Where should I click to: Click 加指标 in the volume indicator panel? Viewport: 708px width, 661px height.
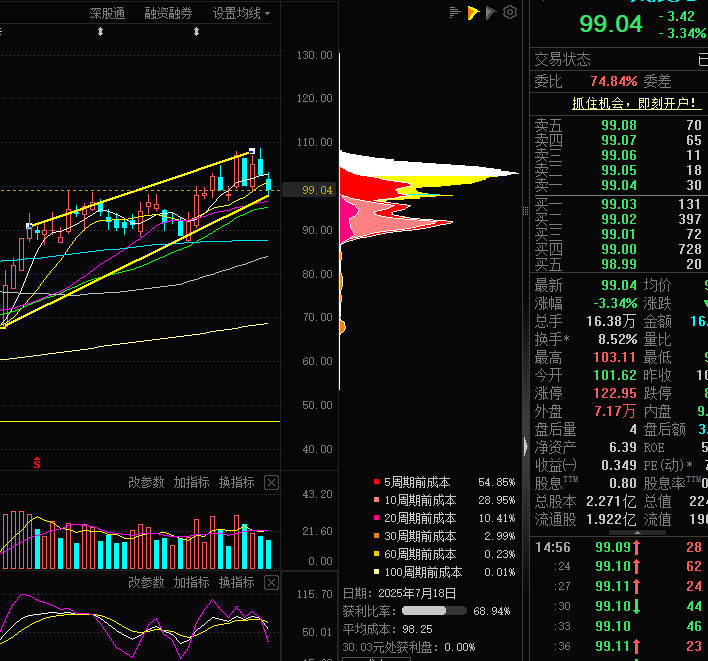[191, 482]
